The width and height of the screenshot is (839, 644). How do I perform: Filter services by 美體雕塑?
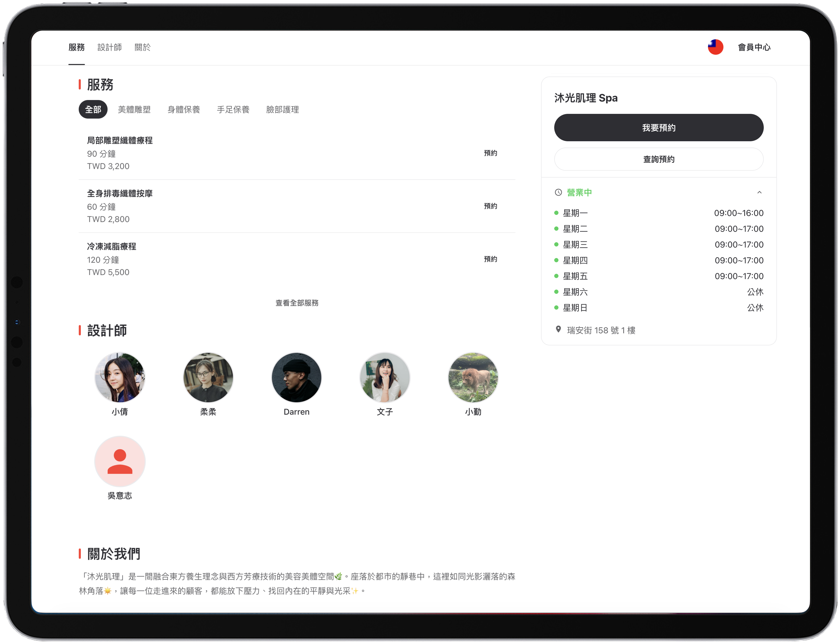pos(134,110)
